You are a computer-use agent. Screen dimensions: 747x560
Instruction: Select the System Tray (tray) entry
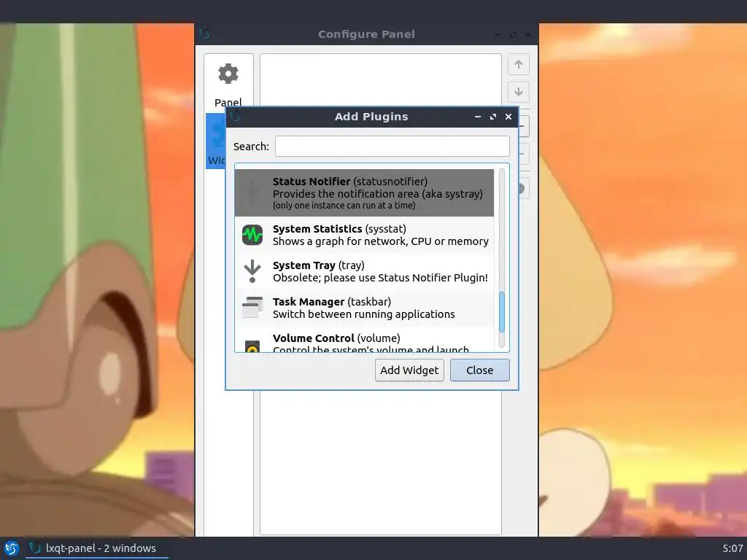364,271
